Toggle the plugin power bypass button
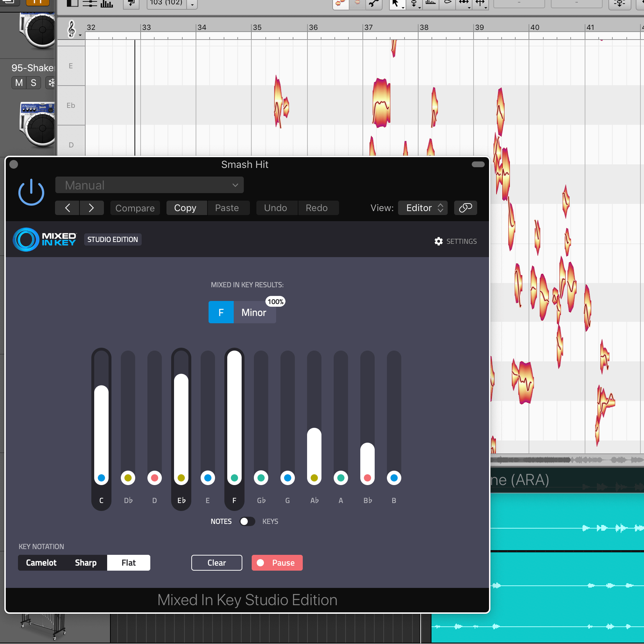 (x=31, y=193)
